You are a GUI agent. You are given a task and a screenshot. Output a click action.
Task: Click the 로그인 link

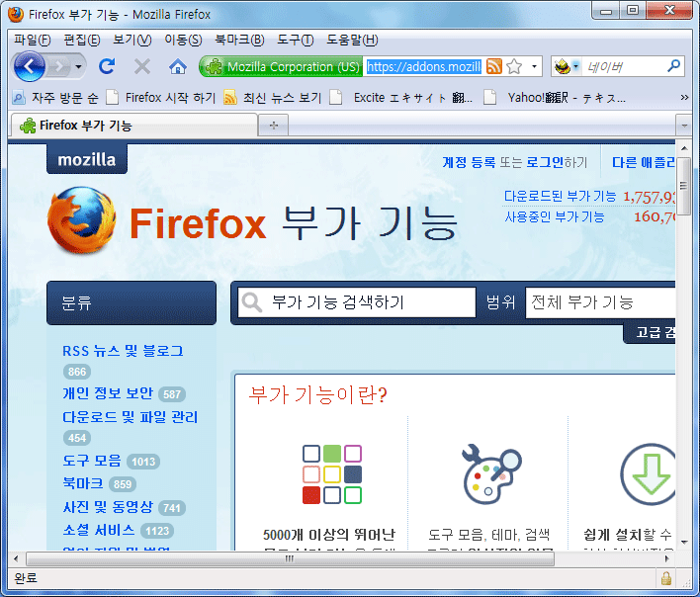[545, 162]
